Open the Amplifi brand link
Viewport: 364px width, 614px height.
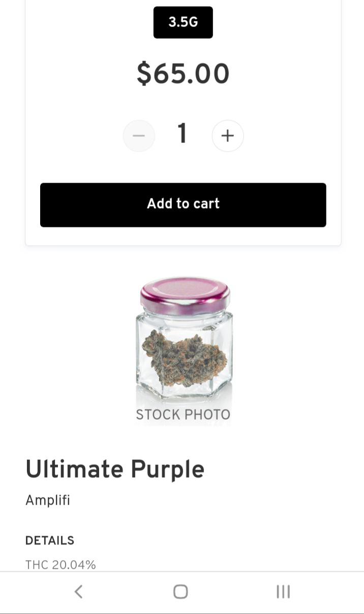48,500
